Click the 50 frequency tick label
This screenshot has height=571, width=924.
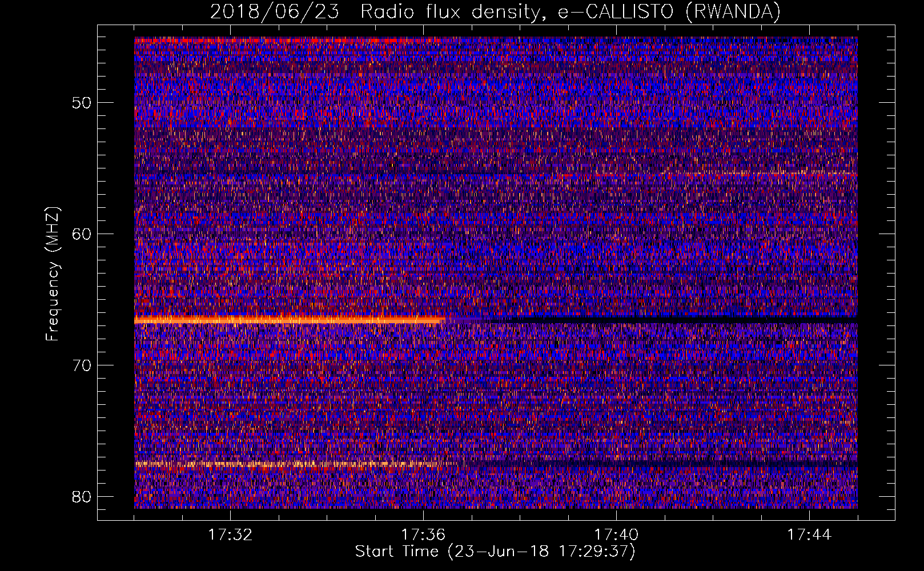[x=82, y=103]
